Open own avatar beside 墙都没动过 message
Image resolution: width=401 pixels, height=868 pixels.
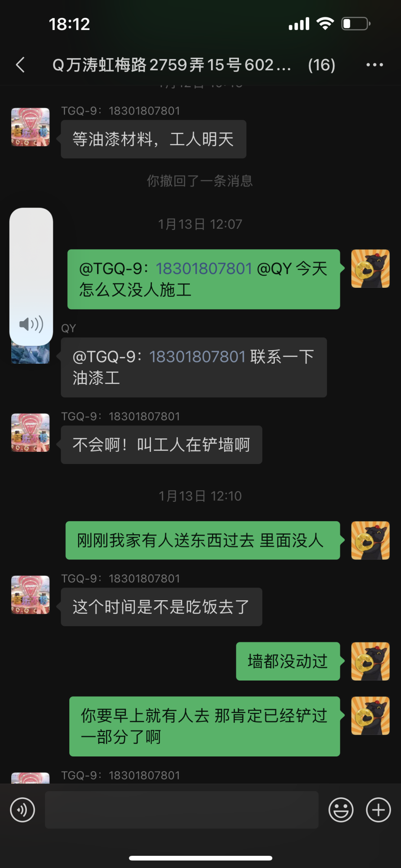point(370,661)
